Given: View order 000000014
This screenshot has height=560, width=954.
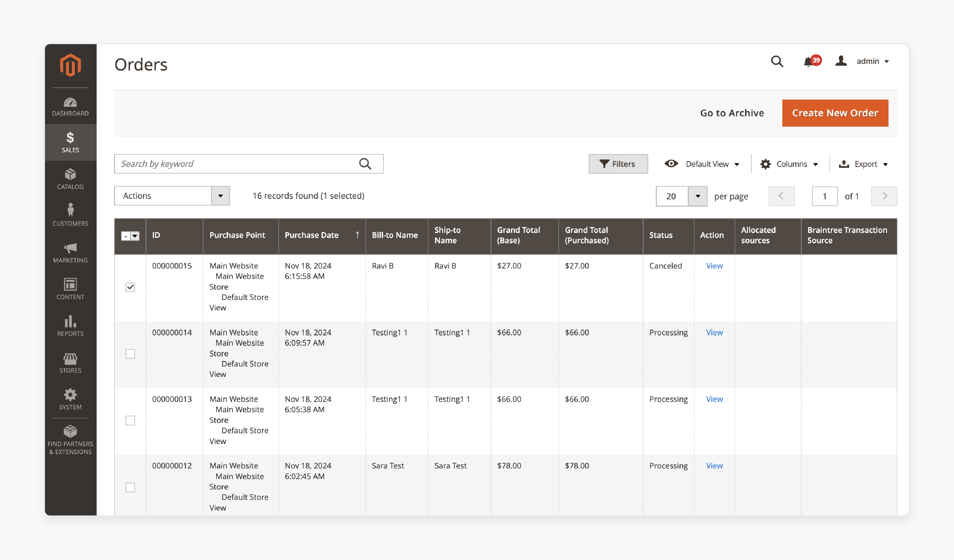Looking at the screenshot, I should point(714,332).
